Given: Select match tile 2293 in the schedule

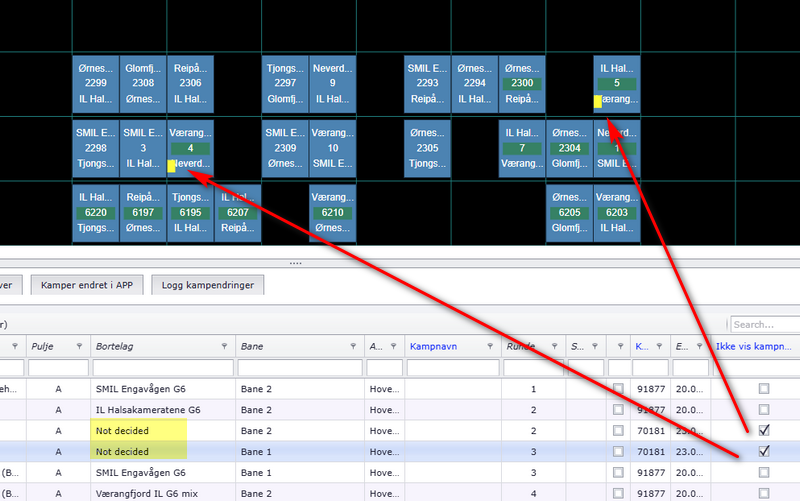Looking at the screenshot, I should [x=427, y=84].
